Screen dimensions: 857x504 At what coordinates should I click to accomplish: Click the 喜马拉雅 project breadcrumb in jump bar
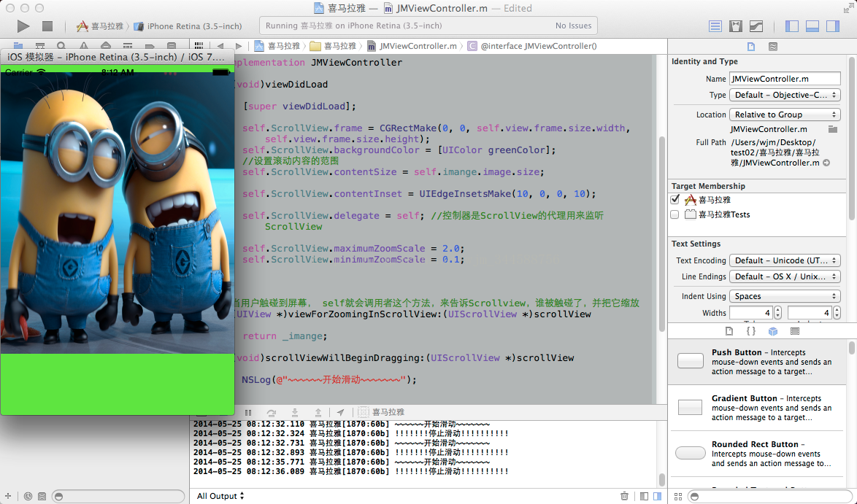[277, 46]
